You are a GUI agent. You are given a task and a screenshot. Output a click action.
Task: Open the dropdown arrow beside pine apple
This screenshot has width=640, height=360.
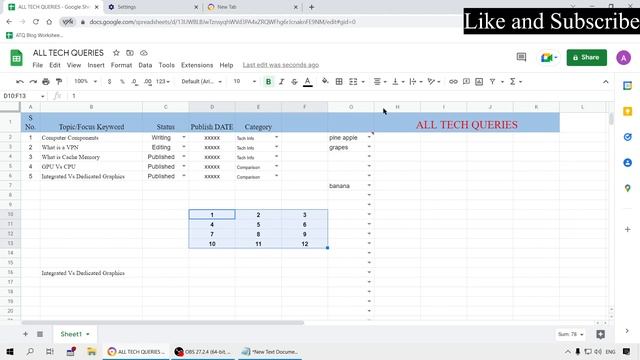369,138
